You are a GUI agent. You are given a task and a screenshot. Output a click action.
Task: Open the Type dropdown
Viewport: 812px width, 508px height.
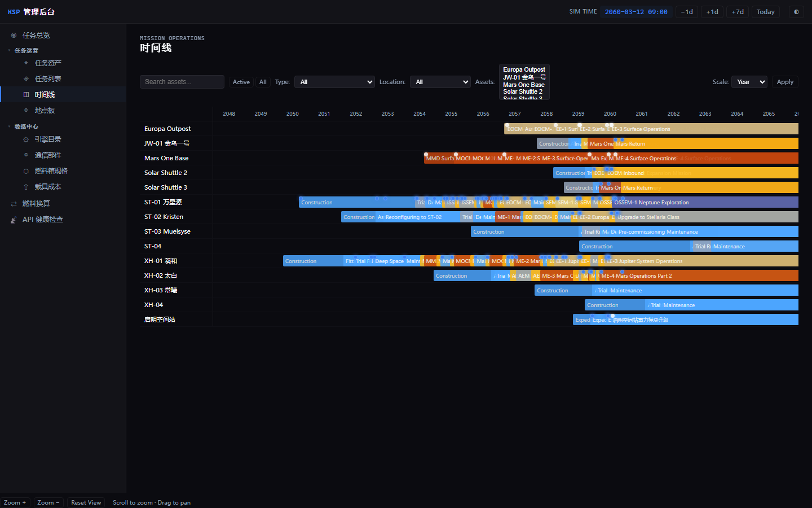pos(334,82)
